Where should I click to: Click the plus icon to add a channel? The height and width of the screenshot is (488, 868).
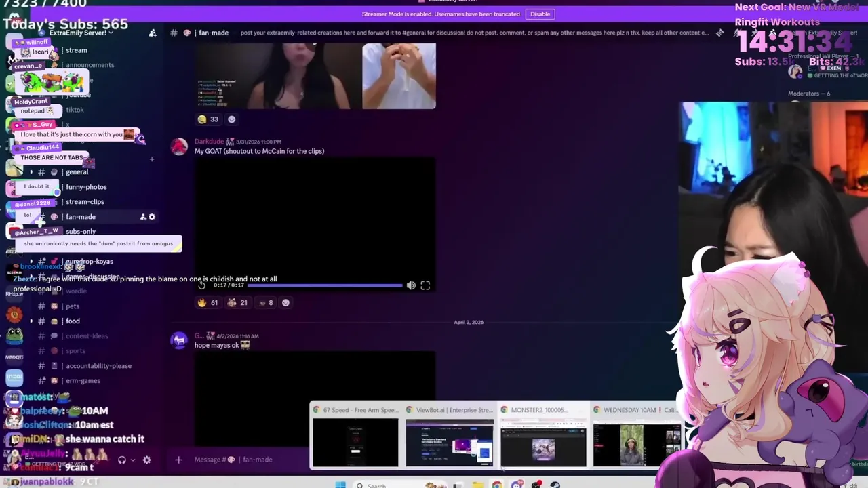click(x=152, y=159)
